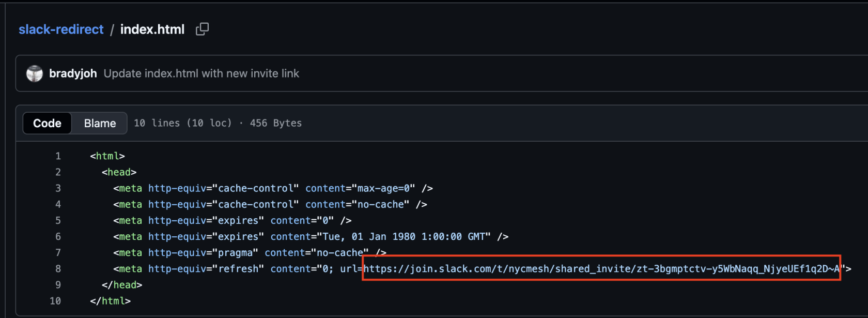
Task: Select the Code tab
Action: click(x=47, y=123)
